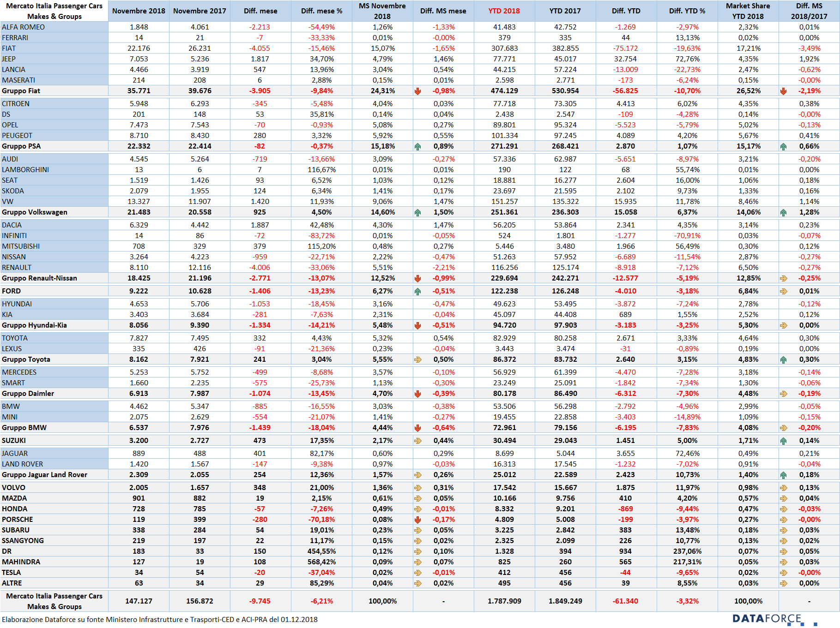Click the red down arrow in Gruppo Fiat Diff. MS mese
The width and height of the screenshot is (840, 628).
[417, 91]
